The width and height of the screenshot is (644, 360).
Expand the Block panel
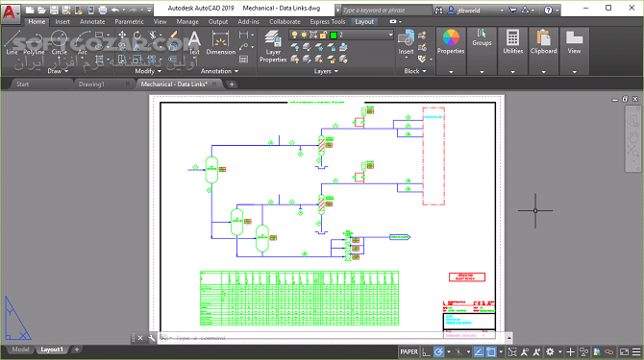(415, 71)
